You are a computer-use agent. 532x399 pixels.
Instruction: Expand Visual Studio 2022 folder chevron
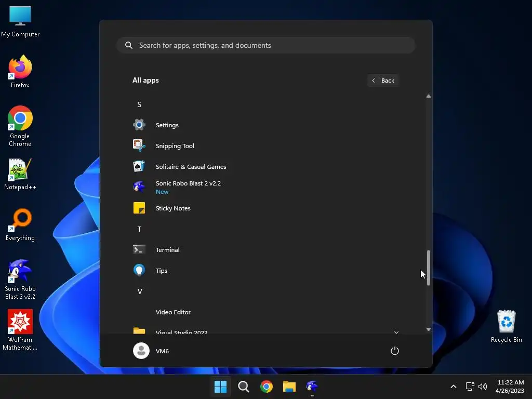(396, 332)
